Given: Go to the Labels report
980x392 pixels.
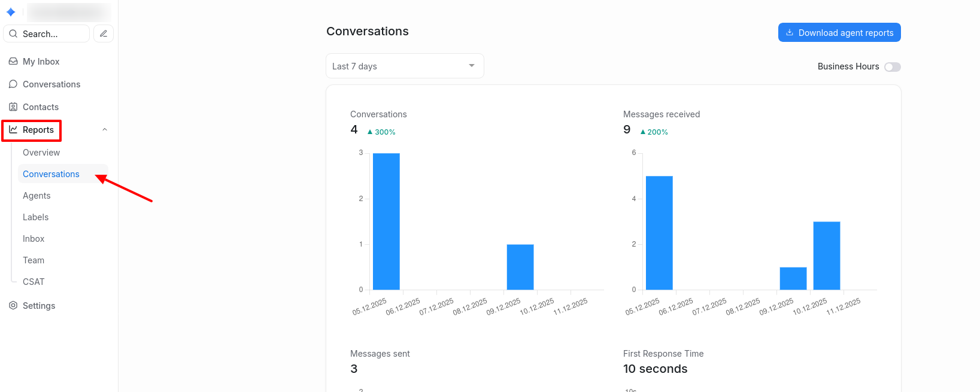Looking at the screenshot, I should pyautogui.click(x=36, y=217).
